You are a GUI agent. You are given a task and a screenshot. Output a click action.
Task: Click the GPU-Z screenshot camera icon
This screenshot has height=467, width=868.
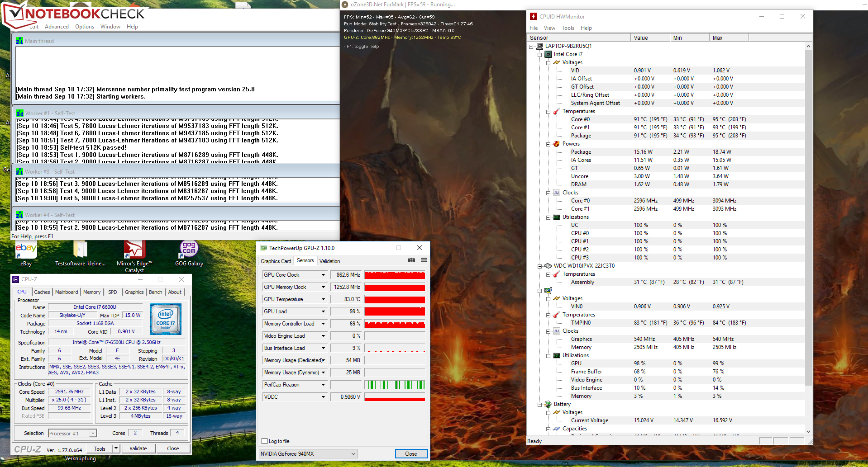click(411, 260)
